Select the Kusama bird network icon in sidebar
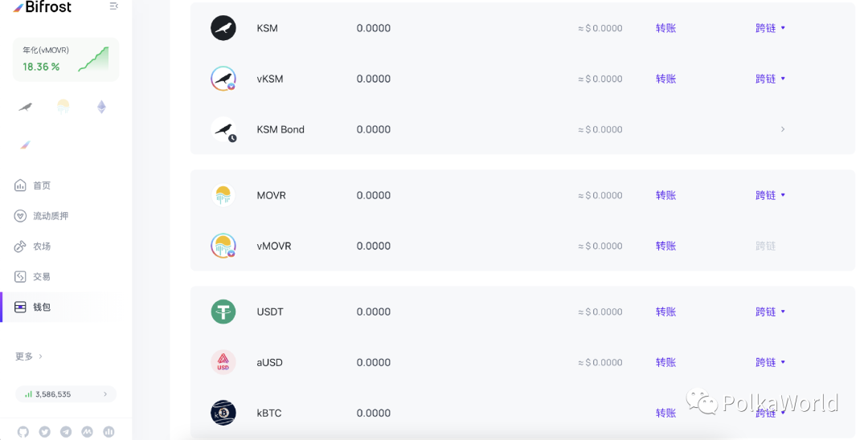The height and width of the screenshot is (440, 868). tap(26, 107)
